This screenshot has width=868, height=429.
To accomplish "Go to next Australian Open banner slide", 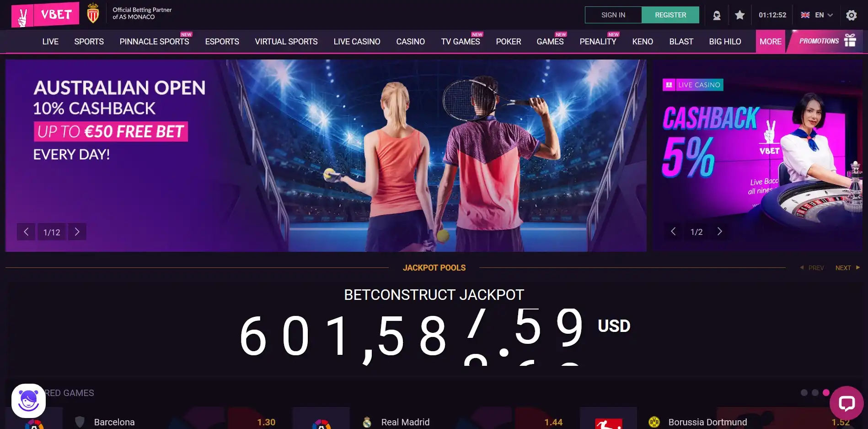I will tap(77, 232).
